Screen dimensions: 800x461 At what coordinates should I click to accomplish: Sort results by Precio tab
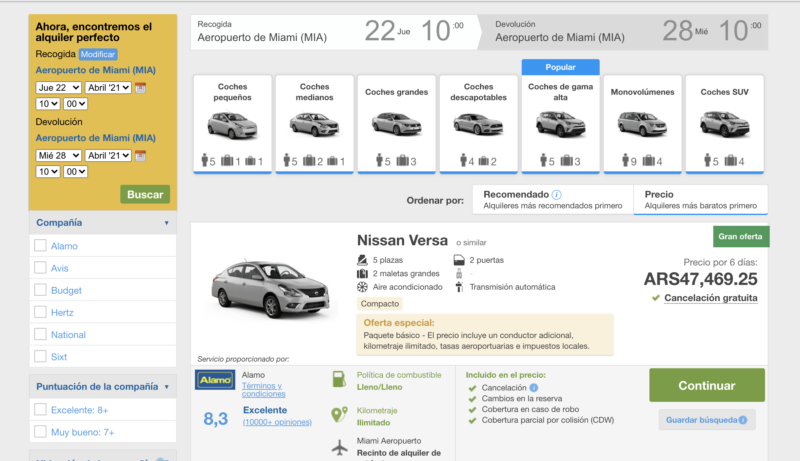700,199
